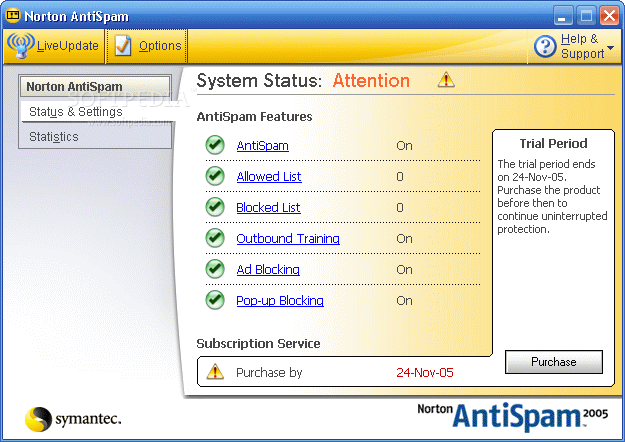Close the Norton AntiSpam window
625x442 pixels.
609,16
